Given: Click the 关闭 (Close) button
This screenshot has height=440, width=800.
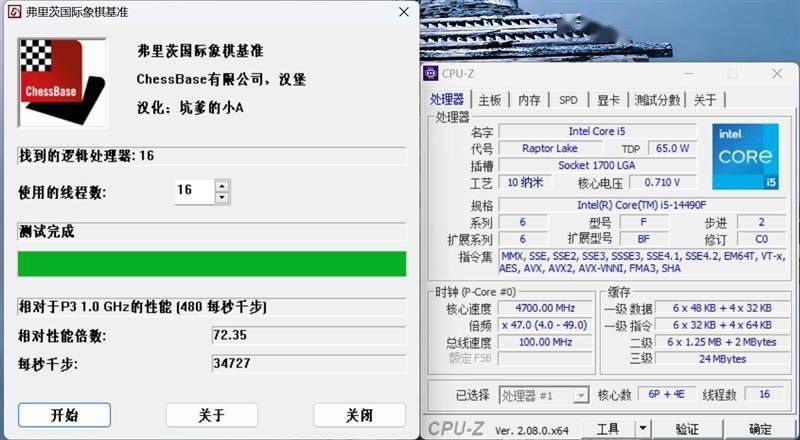Looking at the screenshot, I should tap(359, 415).
